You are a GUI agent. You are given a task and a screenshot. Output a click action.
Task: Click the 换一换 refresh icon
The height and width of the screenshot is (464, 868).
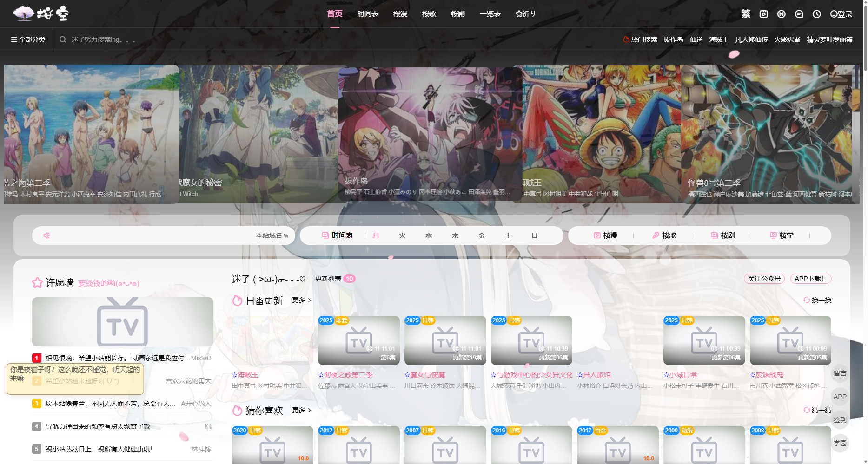click(x=807, y=300)
